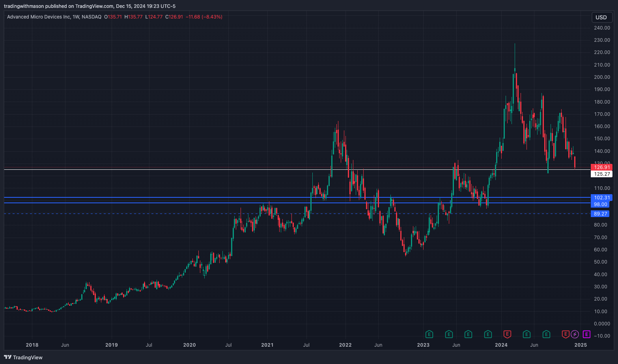The width and height of the screenshot is (618, 364).
Task: Select the white horizontal line at 125.27
Action: click(297, 169)
